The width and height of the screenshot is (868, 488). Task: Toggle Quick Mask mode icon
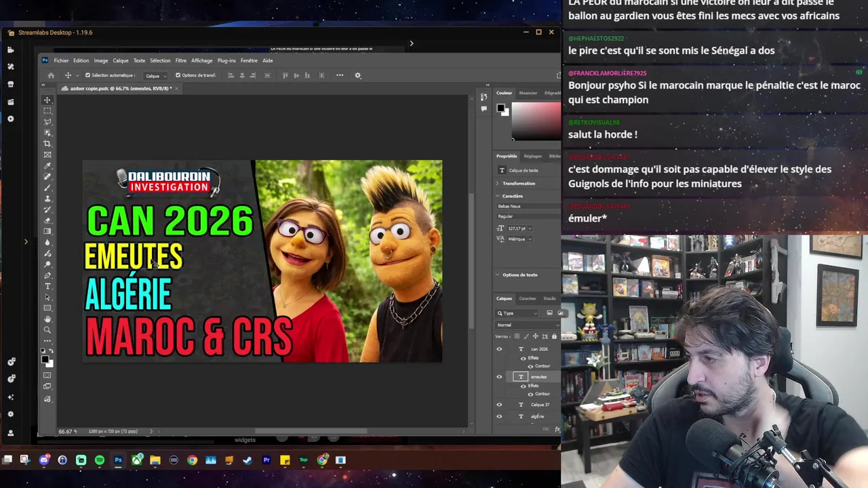(x=47, y=375)
